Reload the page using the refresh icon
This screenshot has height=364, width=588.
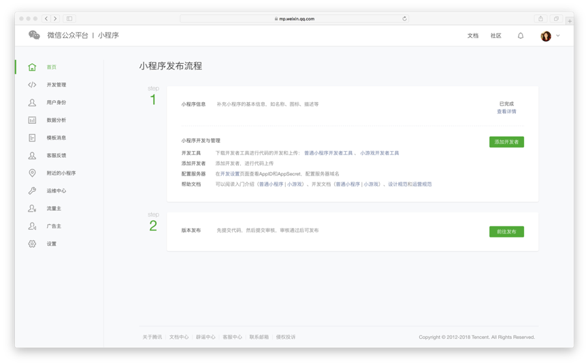[404, 18]
